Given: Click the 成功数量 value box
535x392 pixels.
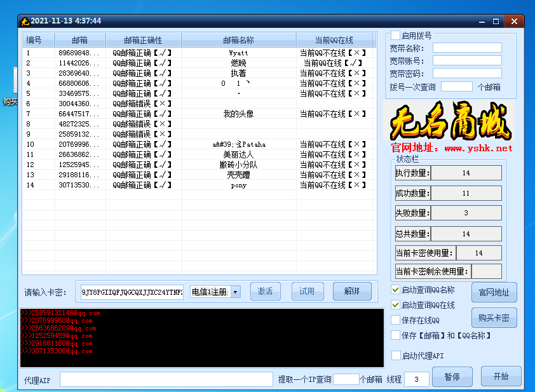Looking at the screenshot, I should pyautogui.click(x=466, y=193).
